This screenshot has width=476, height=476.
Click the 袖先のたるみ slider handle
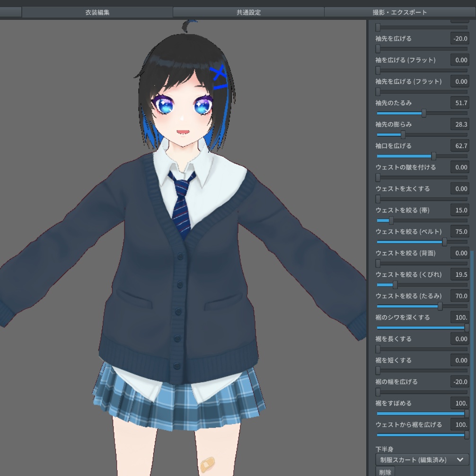click(425, 114)
